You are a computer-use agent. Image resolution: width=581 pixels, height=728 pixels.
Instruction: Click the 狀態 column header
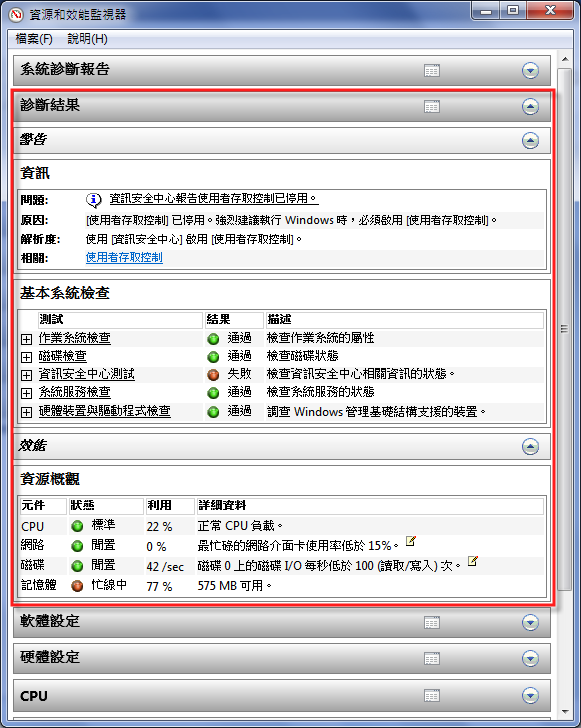106,506
